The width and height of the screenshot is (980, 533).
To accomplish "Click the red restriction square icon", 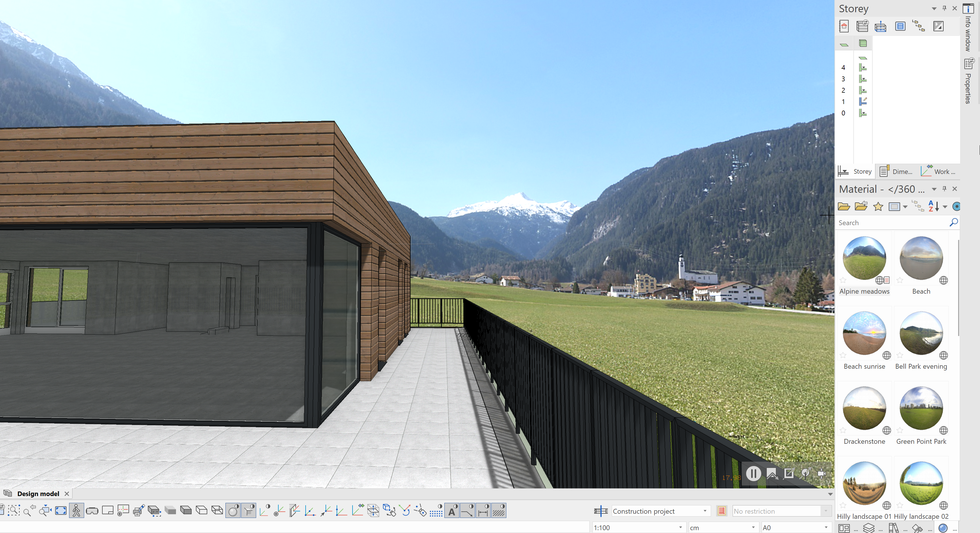I will [722, 511].
